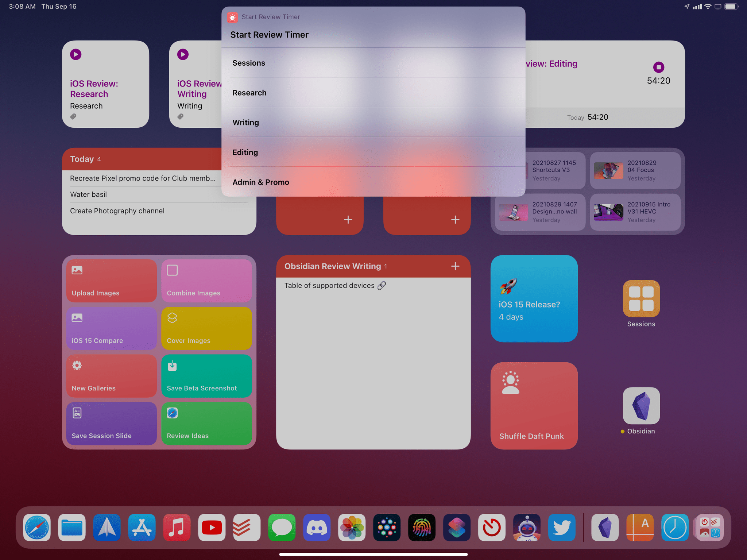Run the Upload Images shortcut
The image size is (747, 560).
click(111, 281)
